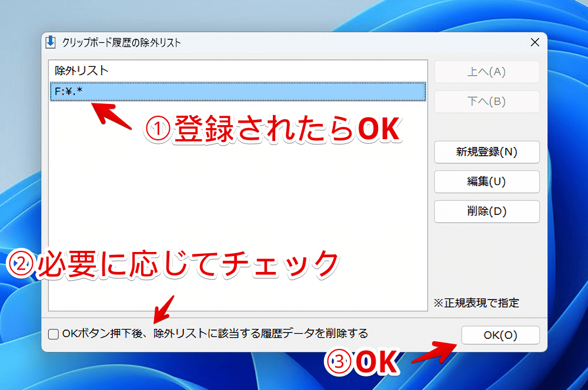Enable the 履歴データを削除する checkbox

tap(54, 334)
